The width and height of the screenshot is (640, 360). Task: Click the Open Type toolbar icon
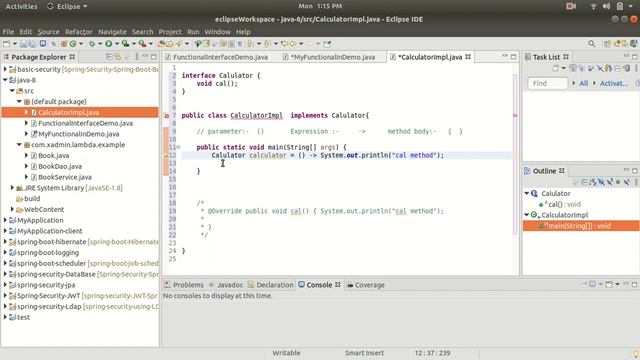click(x=162, y=44)
